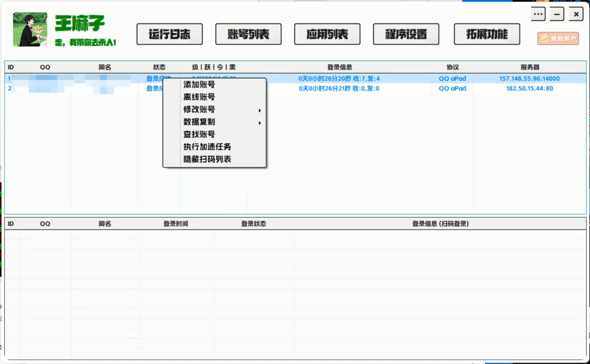Click 查找账号 menu entry
This screenshot has height=364, width=590.
pyautogui.click(x=199, y=134)
